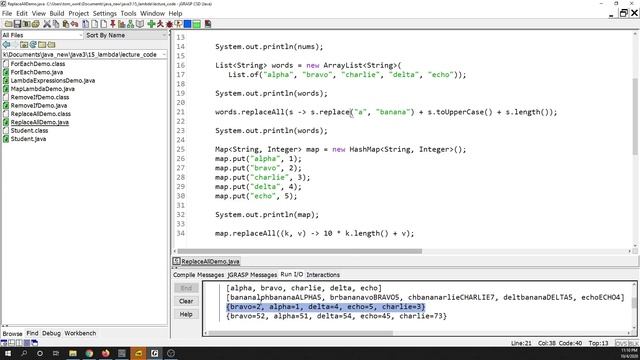Click the editor vertical scrollbar thumb
Viewport: 640px width, 360px height.
635,116
